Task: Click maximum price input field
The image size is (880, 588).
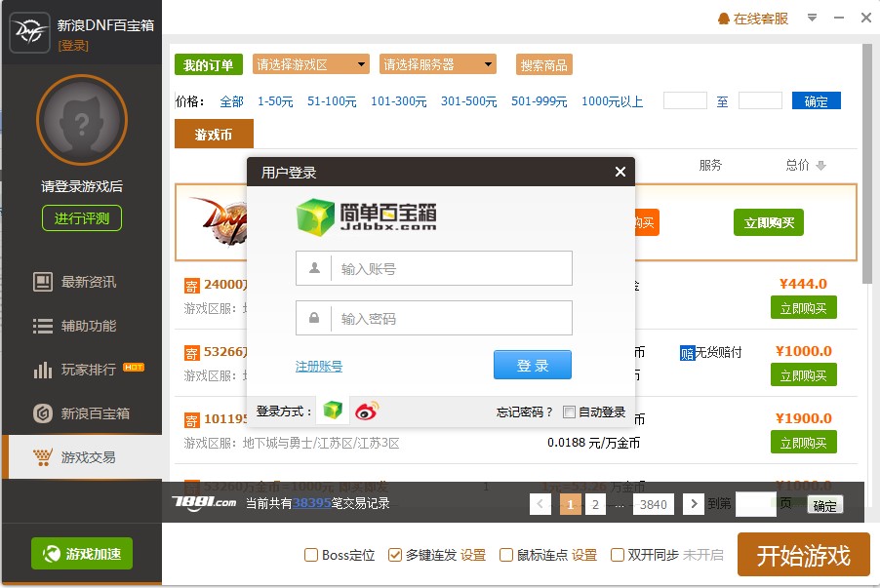Action: [760, 101]
